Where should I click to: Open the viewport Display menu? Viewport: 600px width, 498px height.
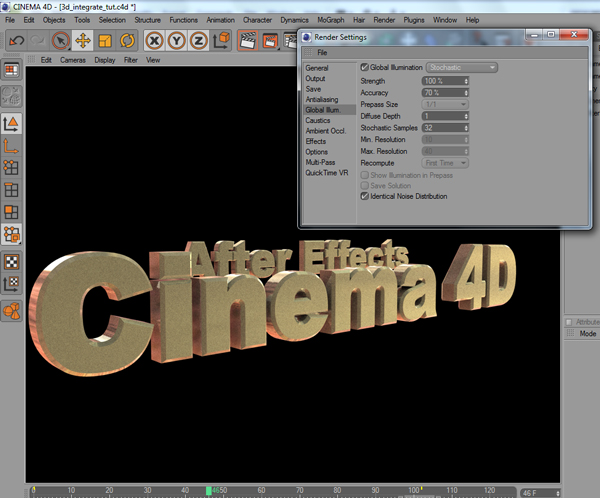[x=105, y=60]
